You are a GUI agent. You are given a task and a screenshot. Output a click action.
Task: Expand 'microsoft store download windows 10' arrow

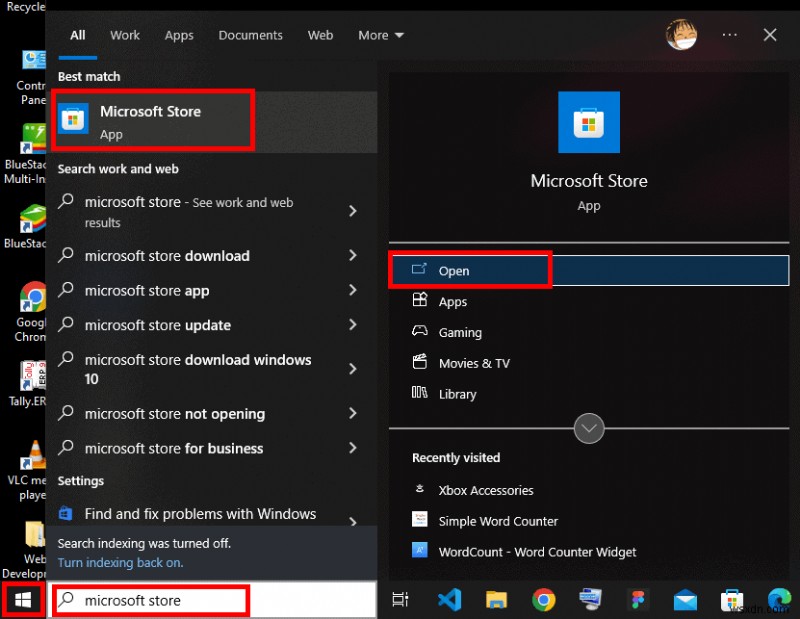pos(353,368)
